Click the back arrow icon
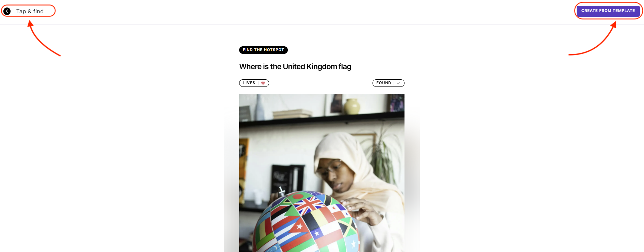This screenshot has height=252, width=644. [x=7, y=11]
